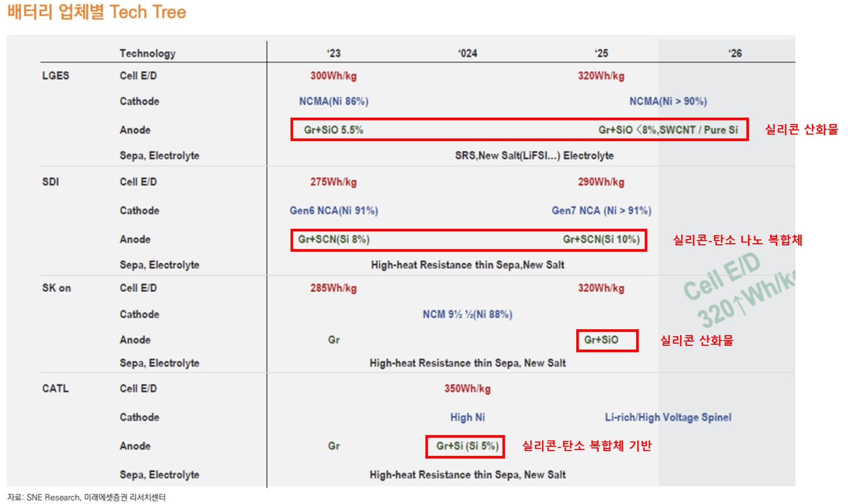Click '실리콘-탄소 나노 복합체' annotation
This screenshot has width=848, height=504.
tap(737, 240)
